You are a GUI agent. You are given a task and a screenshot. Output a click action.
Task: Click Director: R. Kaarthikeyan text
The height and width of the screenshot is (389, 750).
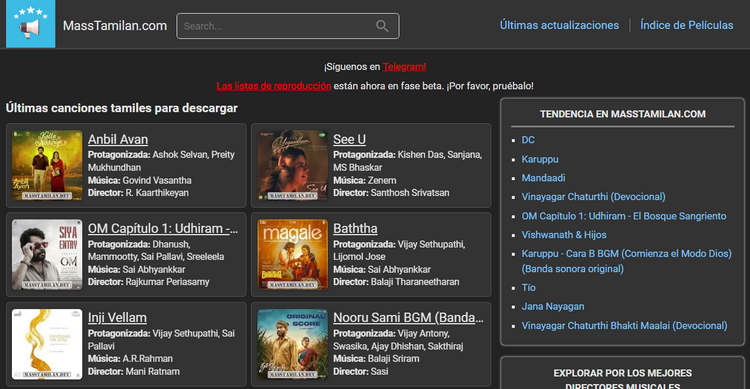pos(138,193)
